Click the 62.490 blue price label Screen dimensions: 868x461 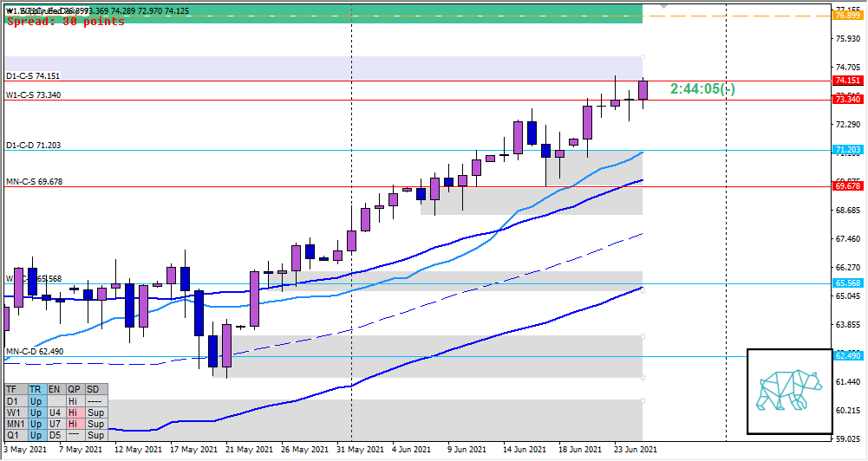pos(845,355)
